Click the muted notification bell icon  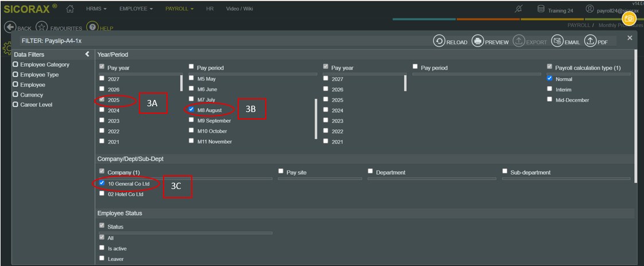click(518, 9)
